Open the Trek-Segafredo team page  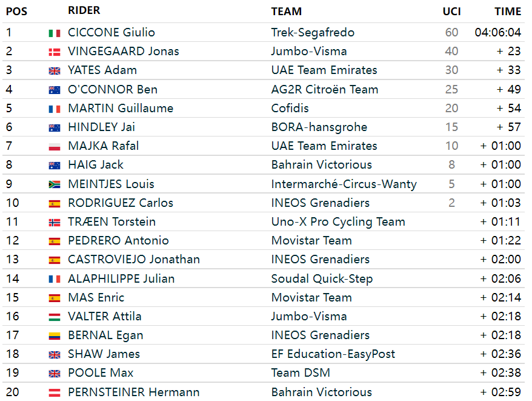pyautogui.click(x=313, y=32)
